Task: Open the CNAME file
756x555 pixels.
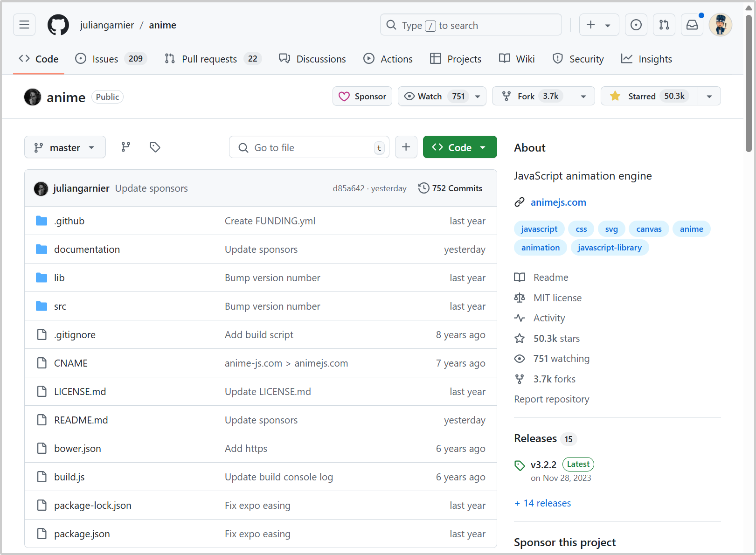Action: tap(71, 363)
